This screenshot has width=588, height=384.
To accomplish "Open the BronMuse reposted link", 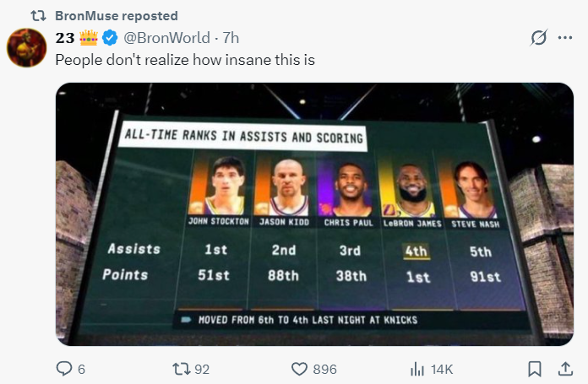I will (117, 16).
